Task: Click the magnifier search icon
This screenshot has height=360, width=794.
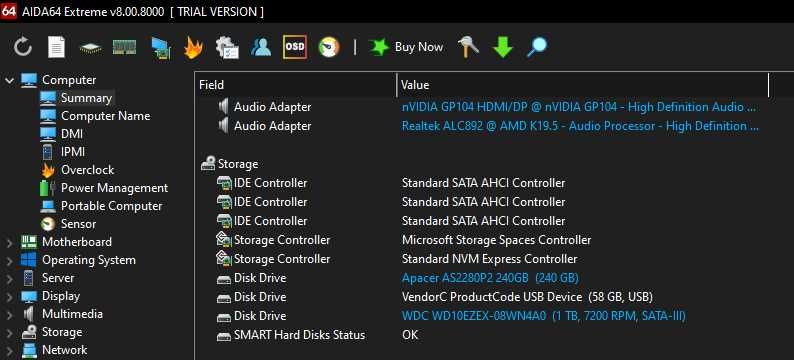Action: coord(537,47)
